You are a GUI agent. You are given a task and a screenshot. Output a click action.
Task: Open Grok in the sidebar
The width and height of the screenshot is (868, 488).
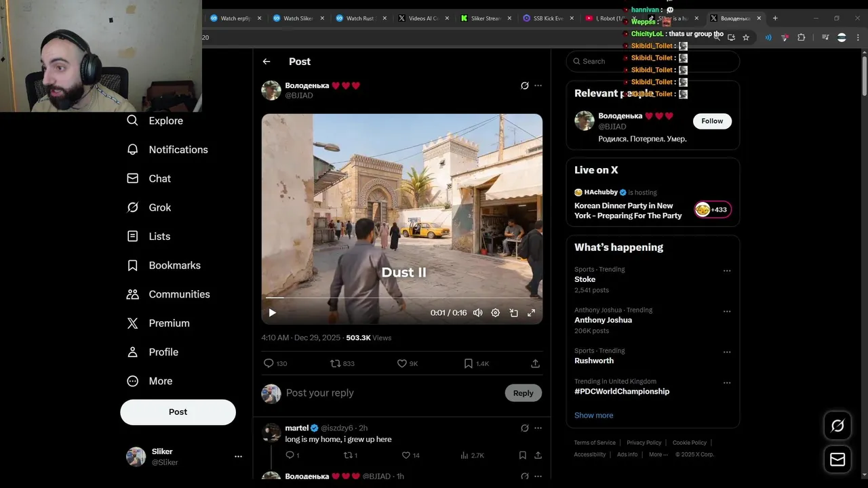[x=149, y=207]
